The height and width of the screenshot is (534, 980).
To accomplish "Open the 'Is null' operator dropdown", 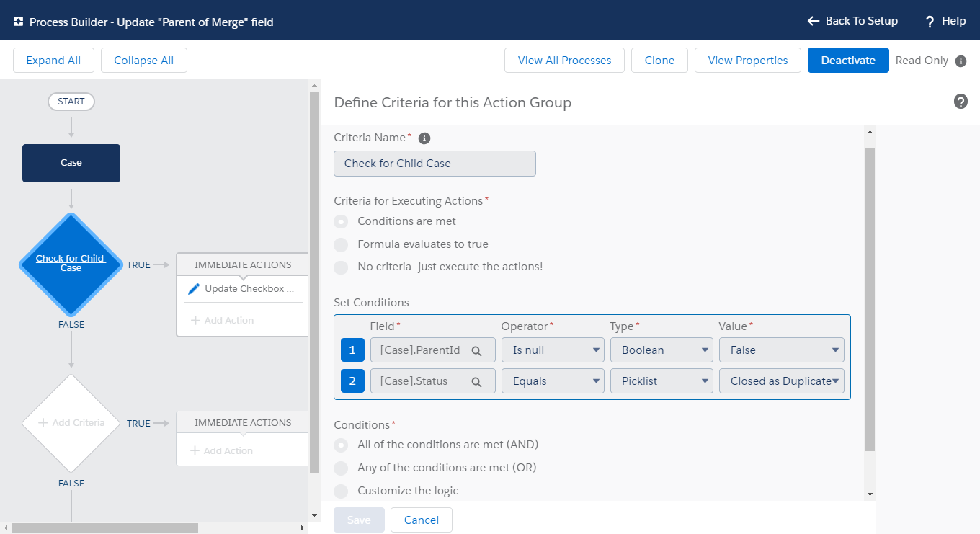I will [553, 350].
